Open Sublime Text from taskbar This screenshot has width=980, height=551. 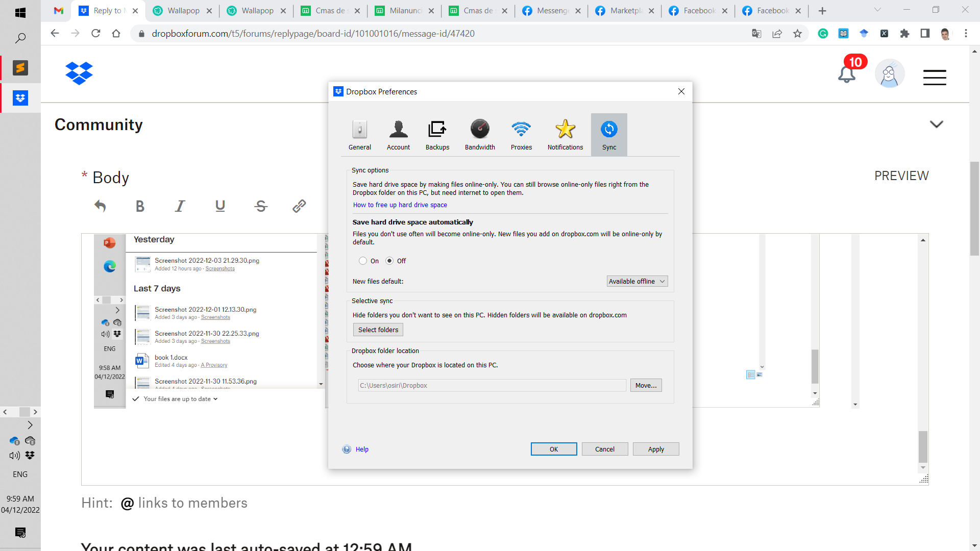[20, 68]
